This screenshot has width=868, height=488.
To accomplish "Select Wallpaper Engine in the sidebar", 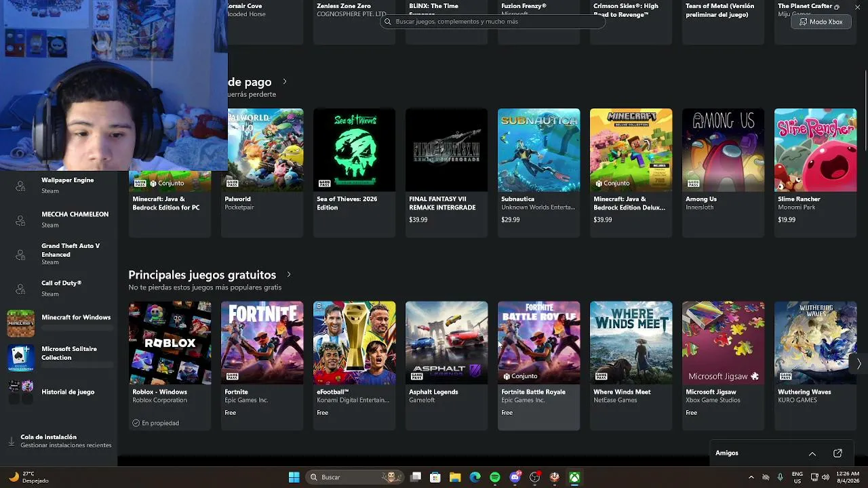I will [x=59, y=185].
